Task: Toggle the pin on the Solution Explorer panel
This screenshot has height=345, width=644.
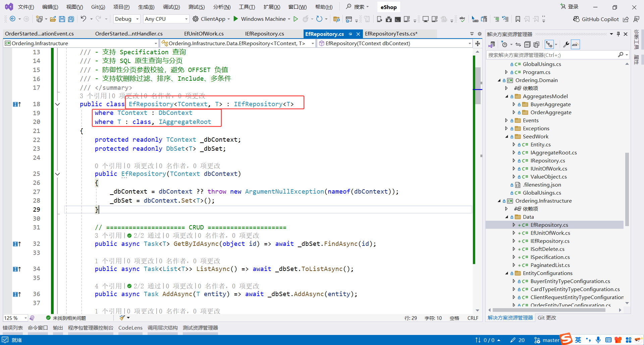Action: pyautogui.click(x=618, y=33)
